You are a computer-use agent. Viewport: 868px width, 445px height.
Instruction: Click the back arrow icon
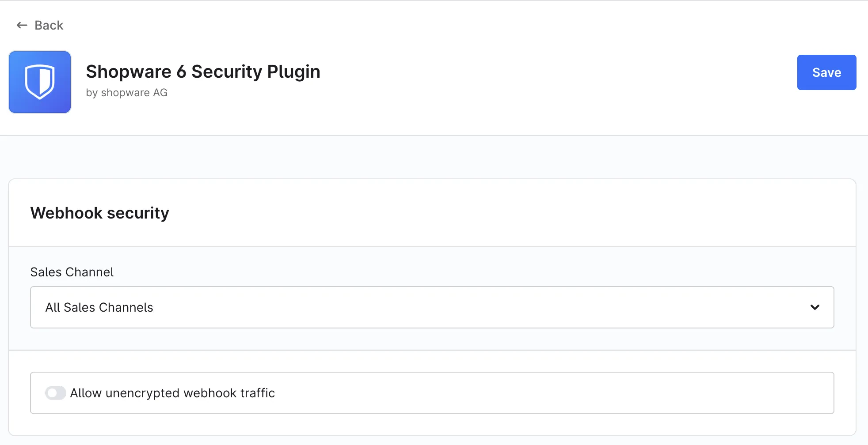pyautogui.click(x=22, y=26)
